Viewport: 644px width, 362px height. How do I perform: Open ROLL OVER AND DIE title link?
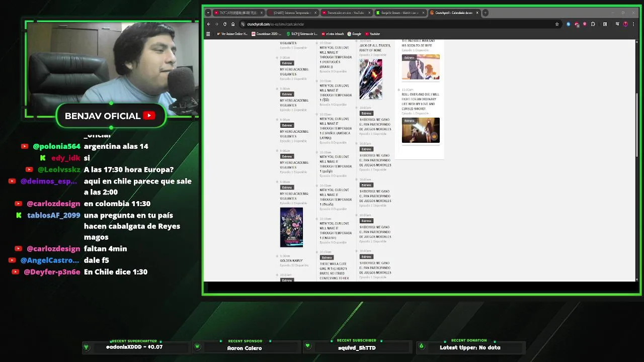tap(420, 102)
